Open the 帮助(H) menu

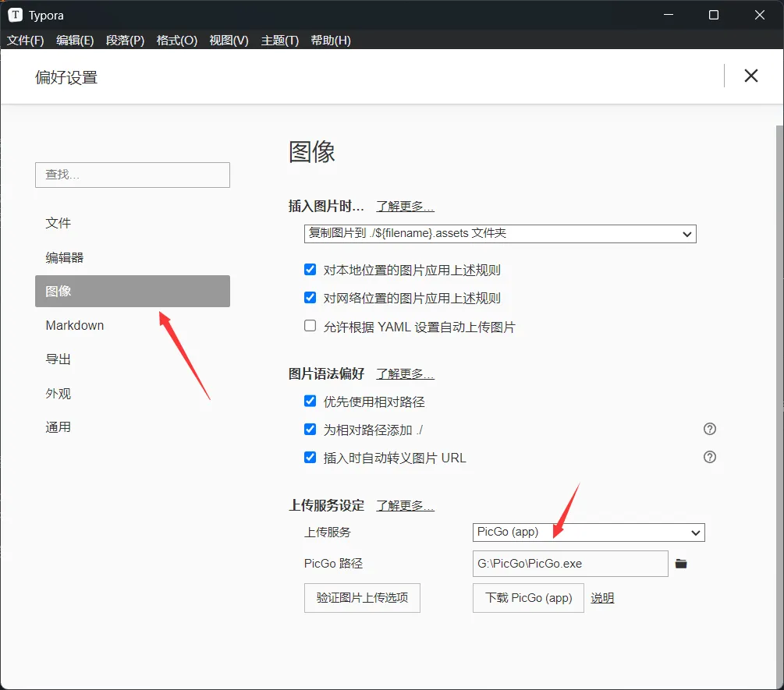[331, 40]
